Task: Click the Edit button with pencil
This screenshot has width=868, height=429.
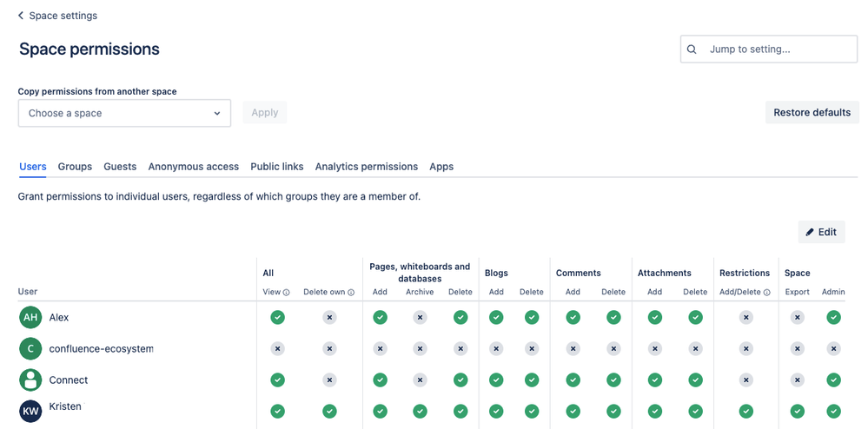Action: (821, 232)
